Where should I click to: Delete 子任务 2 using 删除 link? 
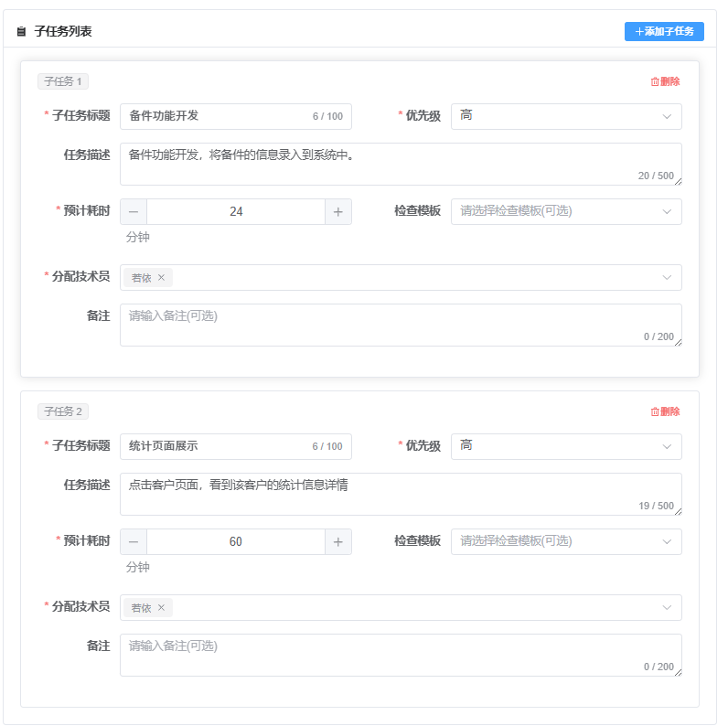point(665,411)
